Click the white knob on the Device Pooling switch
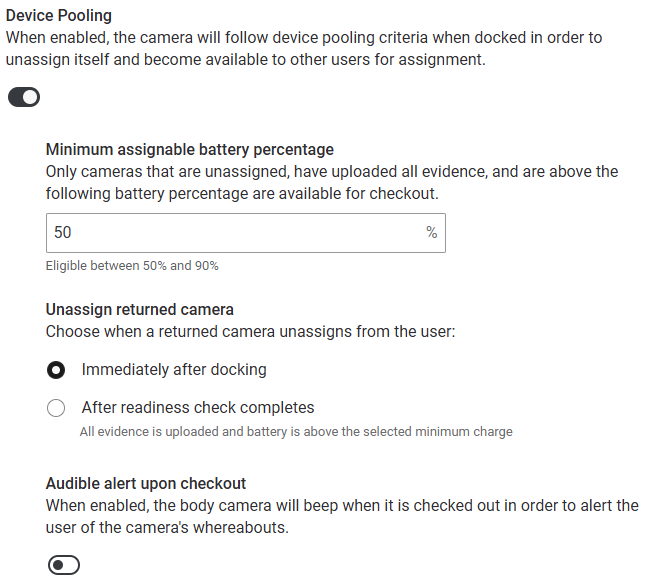656x583 pixels. 30,97
